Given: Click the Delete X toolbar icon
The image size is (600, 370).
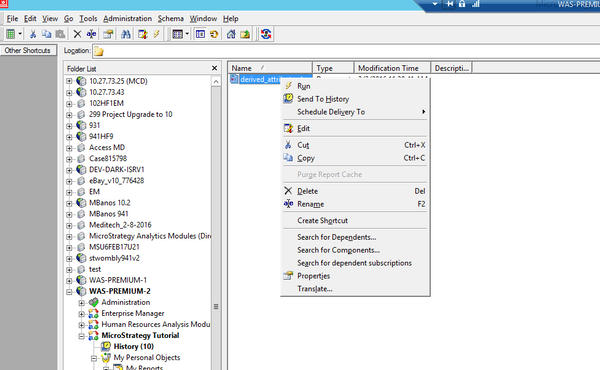Looking at the screenshot, I should (x=77, y=34).
